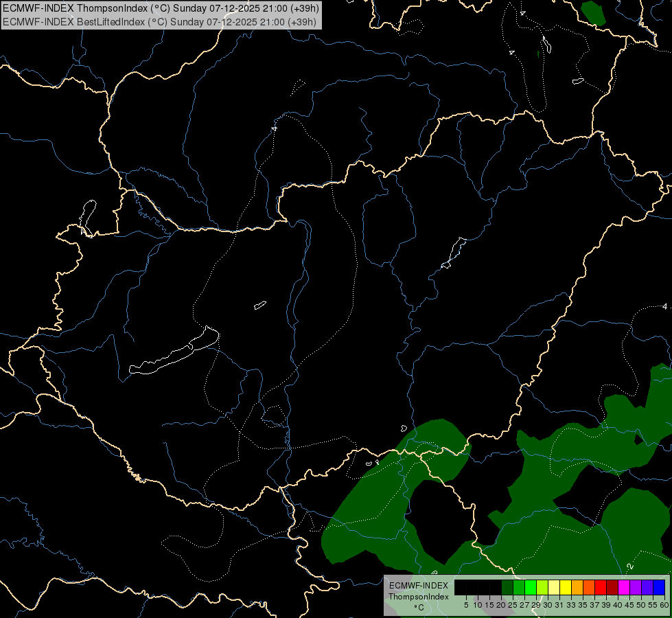
Task: Click the legend scale value 55
Action: 653,605
